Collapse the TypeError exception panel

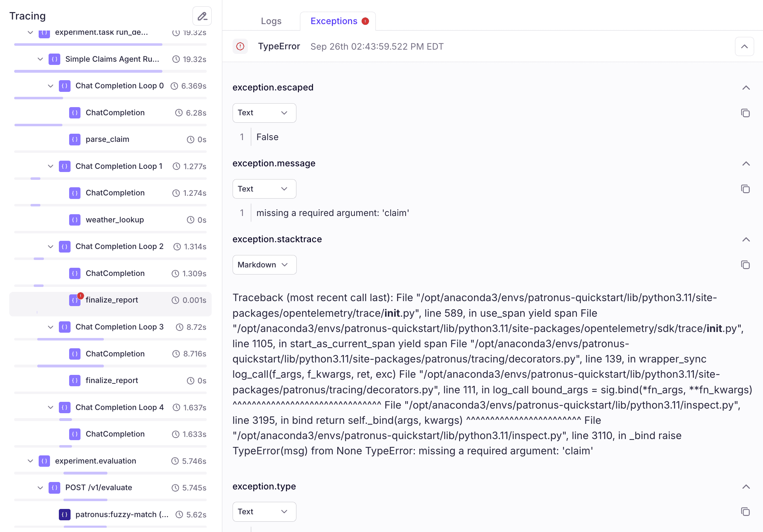pyautogui.click(x=744, y=46)
